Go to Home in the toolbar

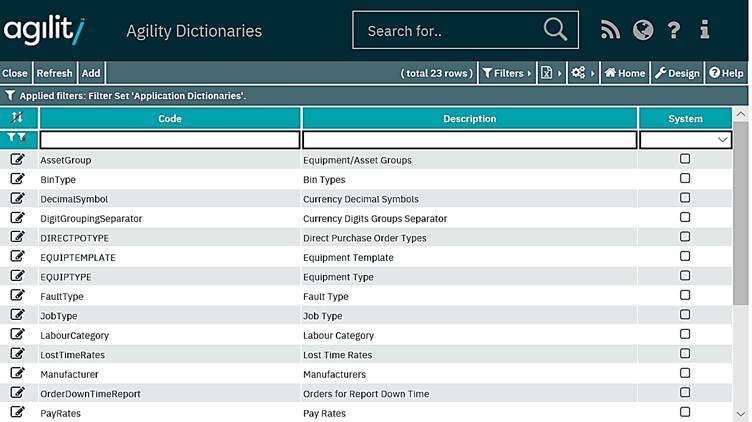[625, 73]
